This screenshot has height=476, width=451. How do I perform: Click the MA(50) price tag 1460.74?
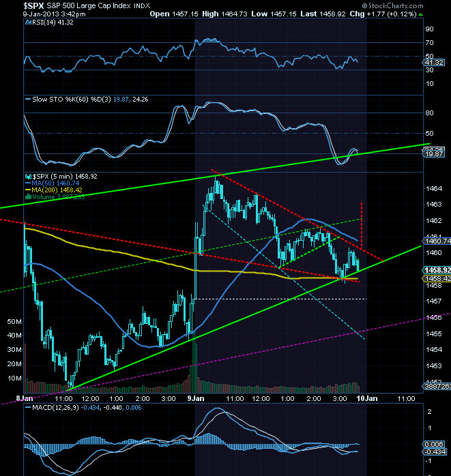click(437, 241)
